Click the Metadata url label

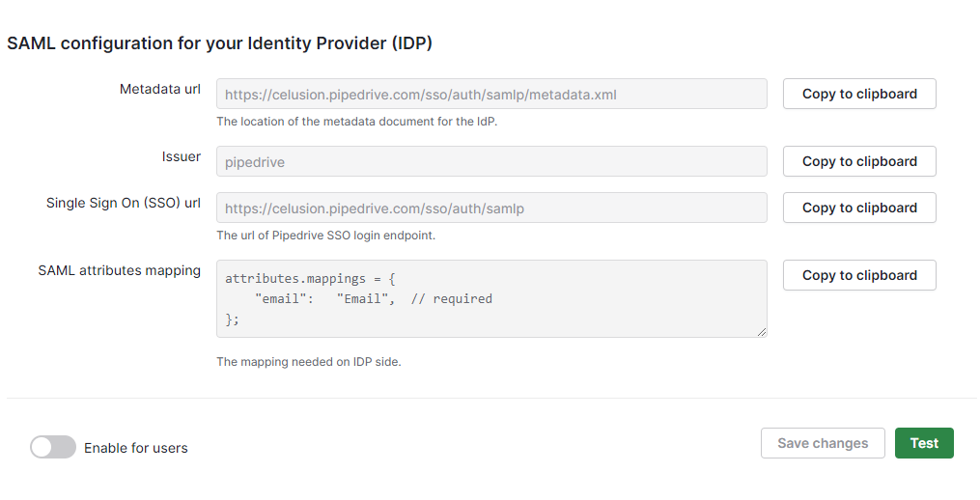point(160,90)
